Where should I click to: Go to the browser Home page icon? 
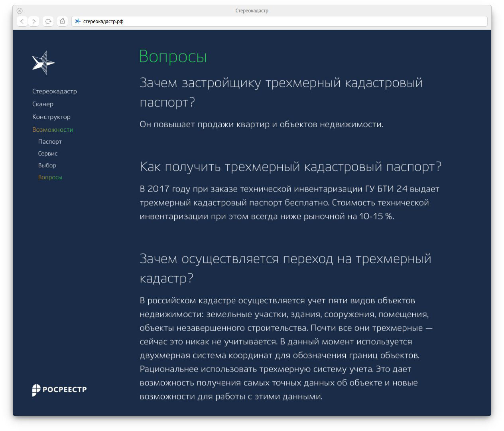coord(62,21)
